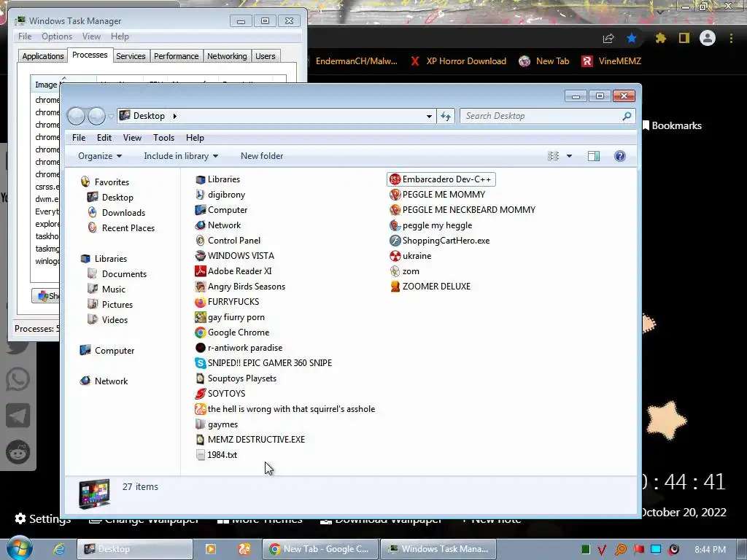Select the WINDOWS VISTA item icon

(200, 256)
